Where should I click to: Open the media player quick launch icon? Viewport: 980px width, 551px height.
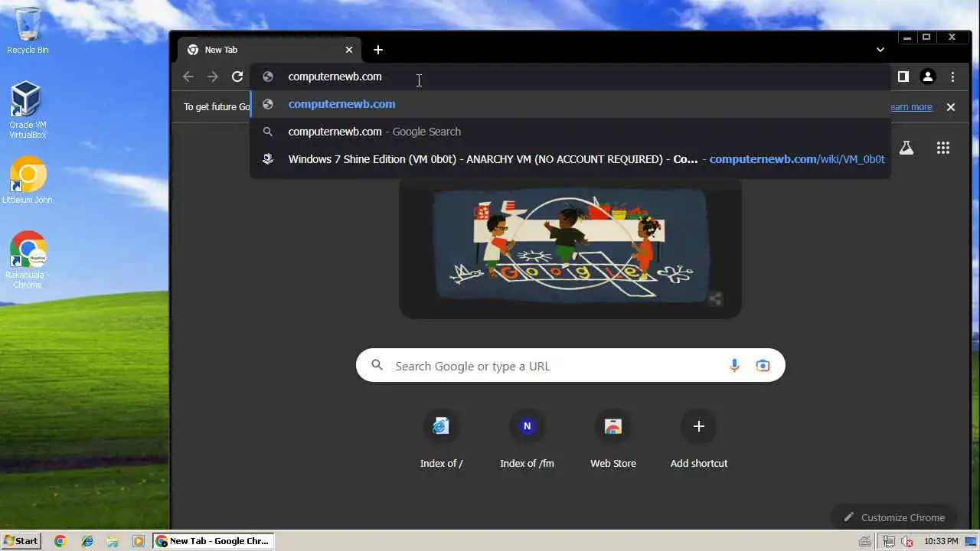pos(139,541)
